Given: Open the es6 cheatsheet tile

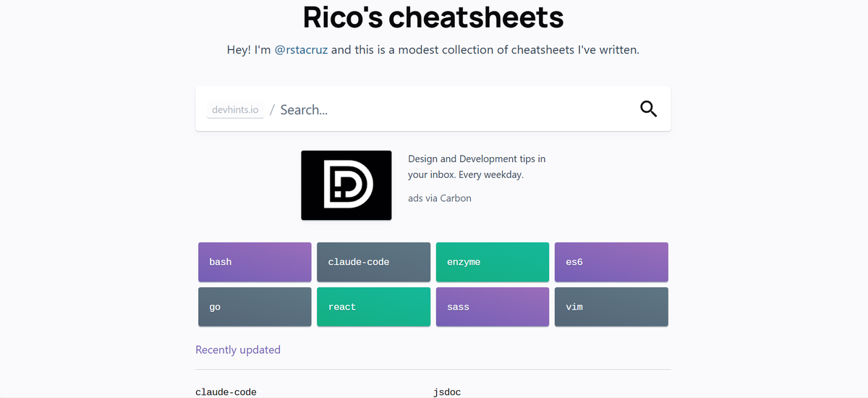Looking at the screenshot, I should 611,262.
